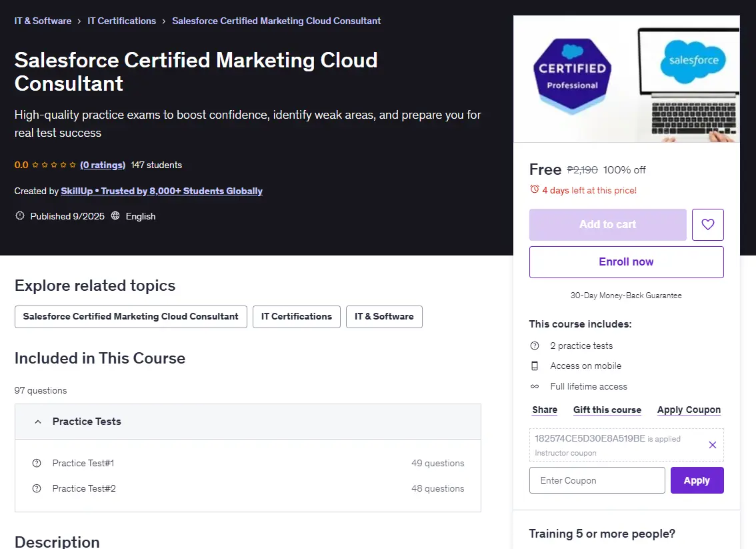
Task: Click the wishlist heart icon button
Action: pyautogui.click(x=707, y=224)
